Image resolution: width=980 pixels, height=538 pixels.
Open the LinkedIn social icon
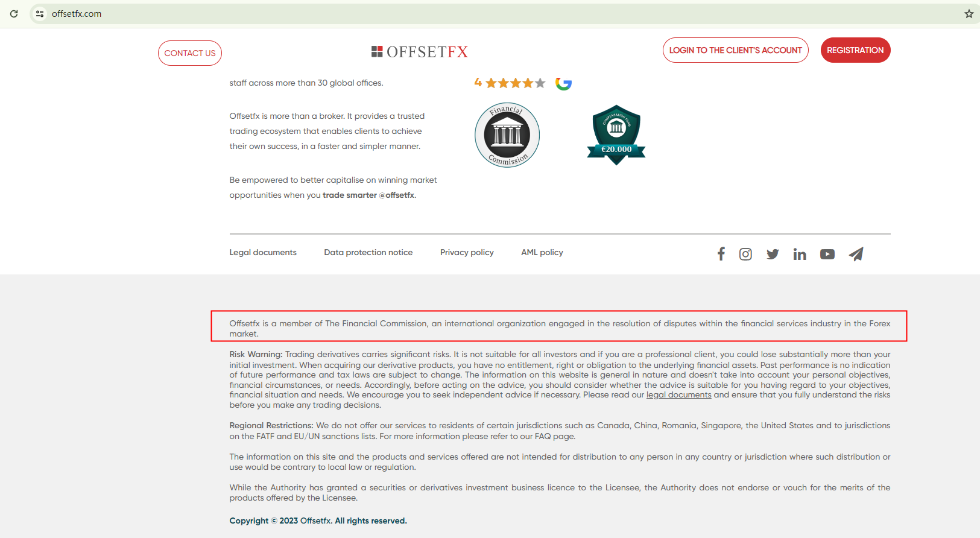[x=800, y=255]
